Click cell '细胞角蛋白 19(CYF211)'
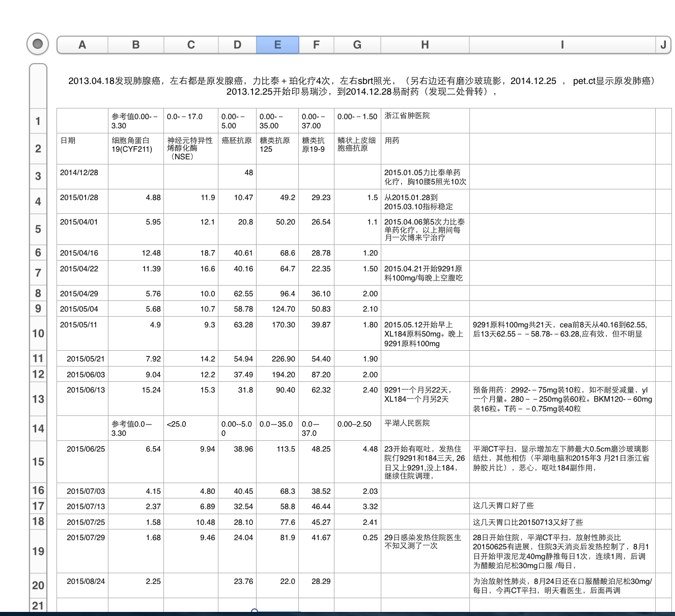Image resolution: width=675 pixels, height=616 pixels. [x=136, y=149]
